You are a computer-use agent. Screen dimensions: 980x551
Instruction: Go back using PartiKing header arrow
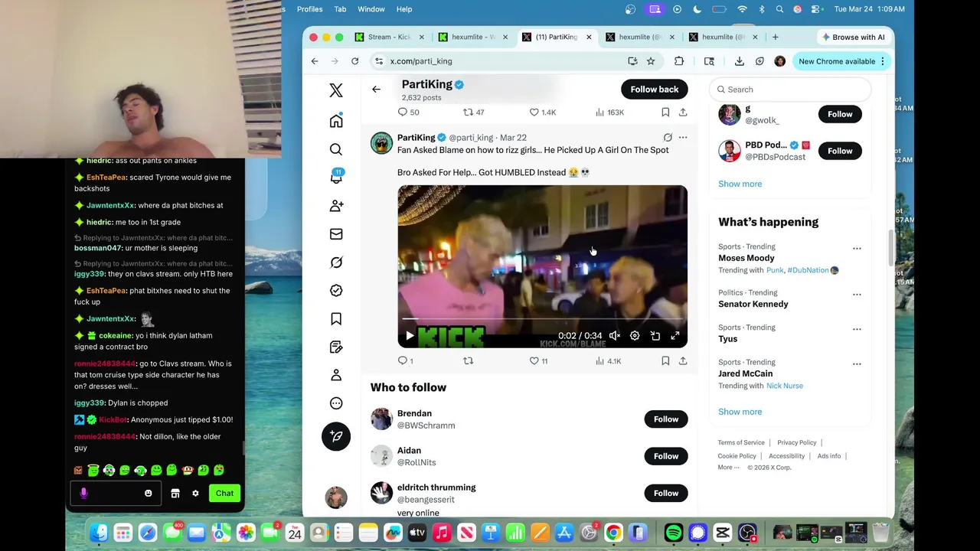376,90
